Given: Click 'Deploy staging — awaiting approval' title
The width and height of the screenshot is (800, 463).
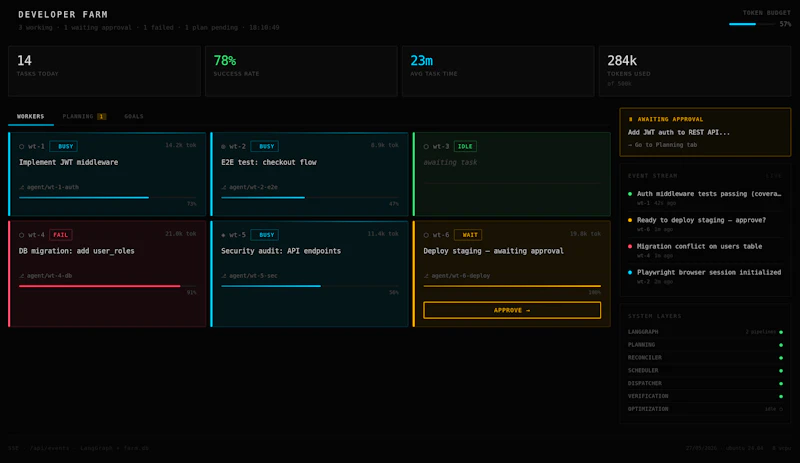Looking at the screenshot, I should [493, 251].
